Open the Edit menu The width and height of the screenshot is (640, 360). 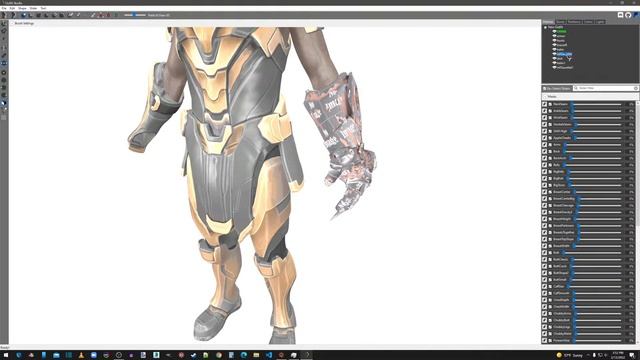click(x=12, y=8)
